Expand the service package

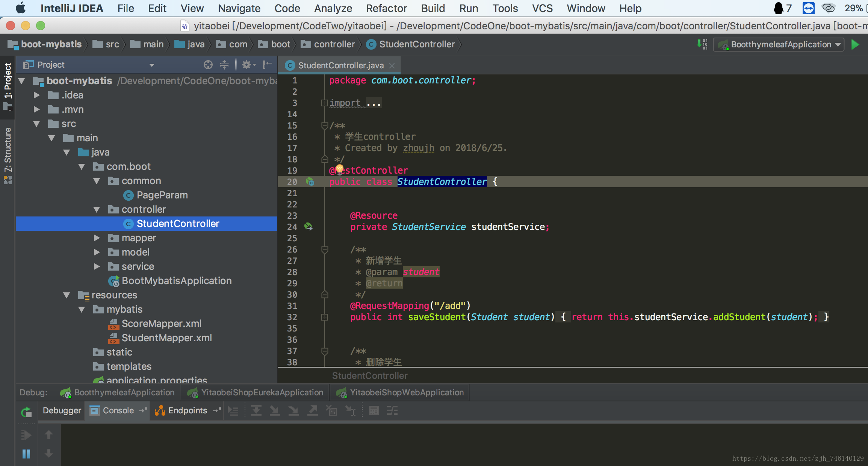[97, 266]
